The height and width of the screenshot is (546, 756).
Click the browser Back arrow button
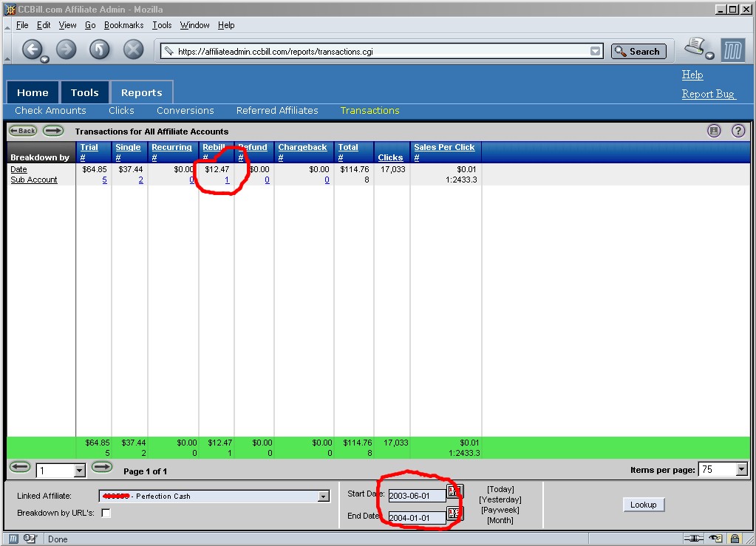coord(33,50)
